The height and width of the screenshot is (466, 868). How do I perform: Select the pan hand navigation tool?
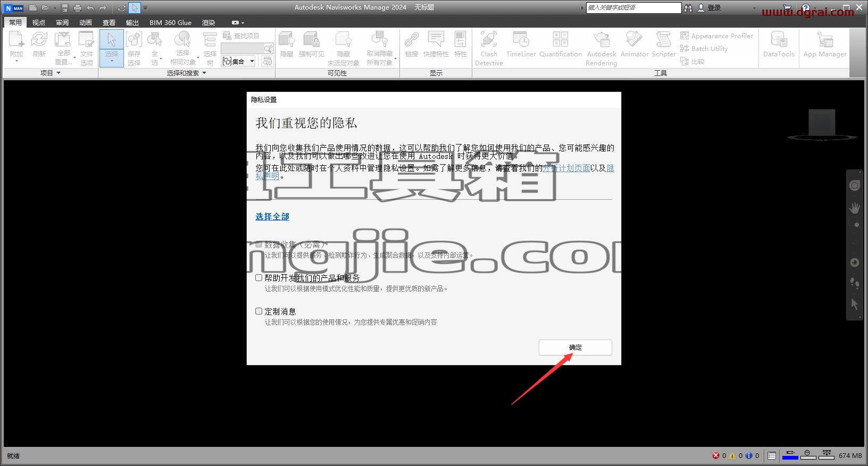[x=855, y=208]
